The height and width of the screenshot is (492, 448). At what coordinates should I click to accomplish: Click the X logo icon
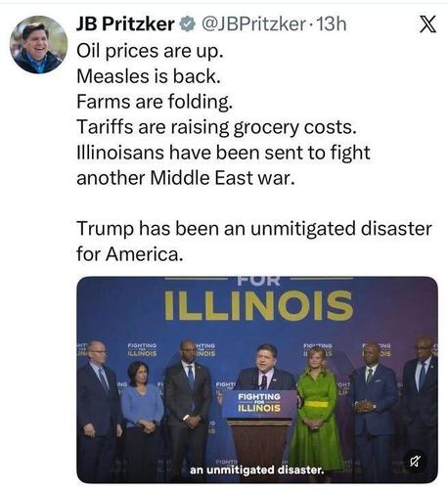point(427,24)
